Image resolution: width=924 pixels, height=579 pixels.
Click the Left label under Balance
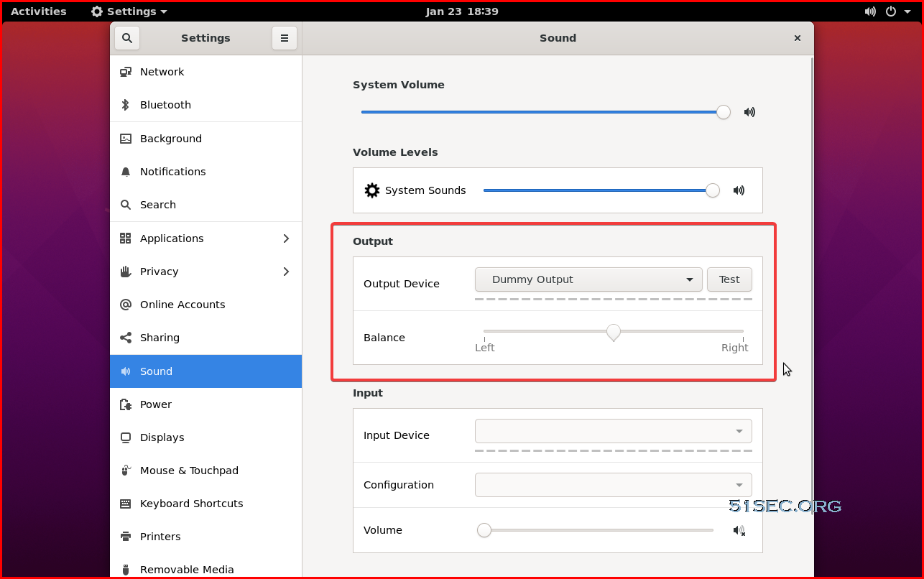pos(485,348)
